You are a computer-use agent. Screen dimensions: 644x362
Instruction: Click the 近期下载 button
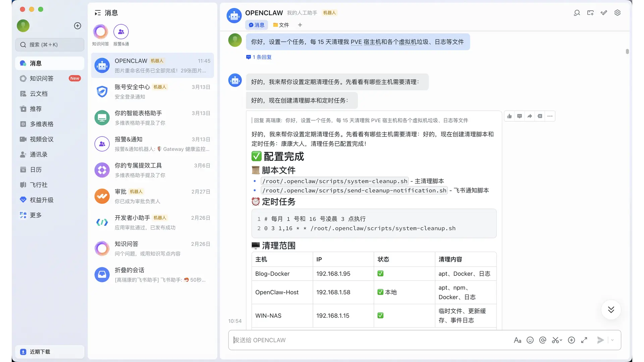tap(50, 352)
